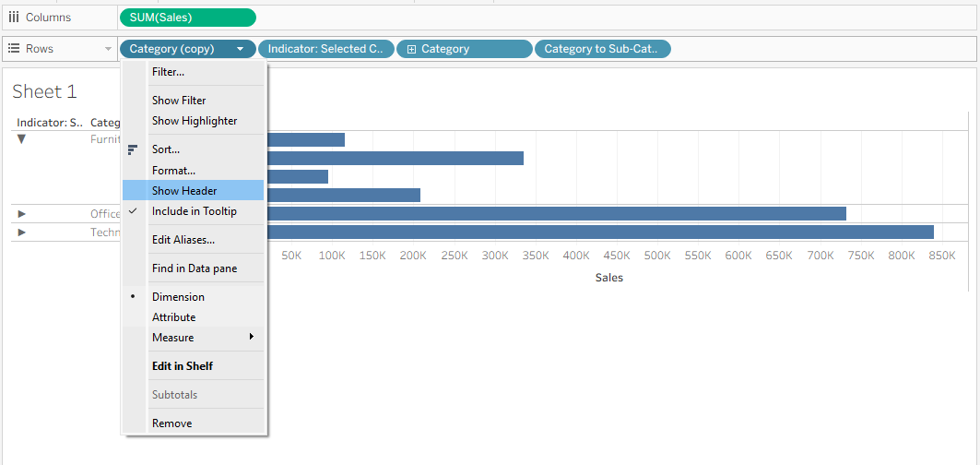This screenshot has width=980, height=465.
Task: Open the Category (copy) pill dropdown arrow
Action: pos(240,50)
